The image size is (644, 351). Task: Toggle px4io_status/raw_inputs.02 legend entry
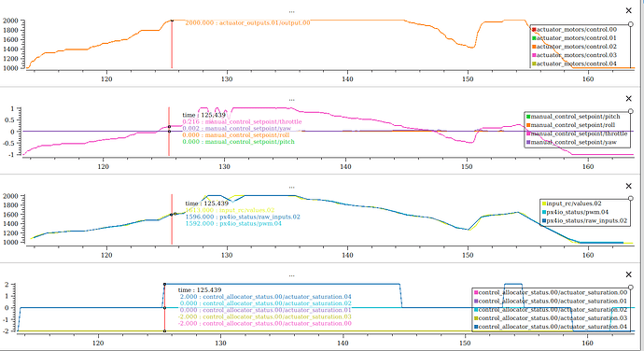pos(584,220)
